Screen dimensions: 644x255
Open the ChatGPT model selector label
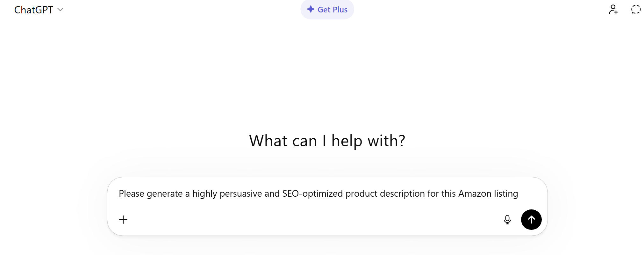[x=33, y=10]
